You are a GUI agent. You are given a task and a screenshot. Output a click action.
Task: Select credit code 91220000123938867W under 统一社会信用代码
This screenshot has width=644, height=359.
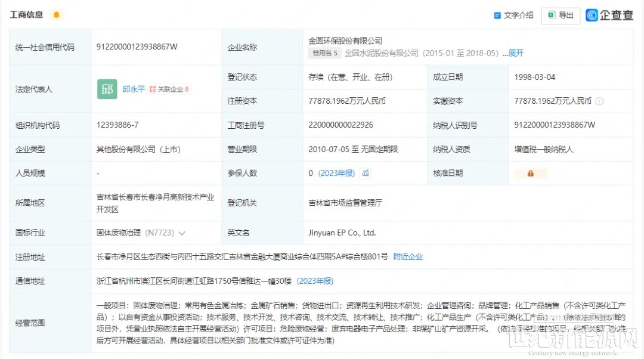(137, 47)
